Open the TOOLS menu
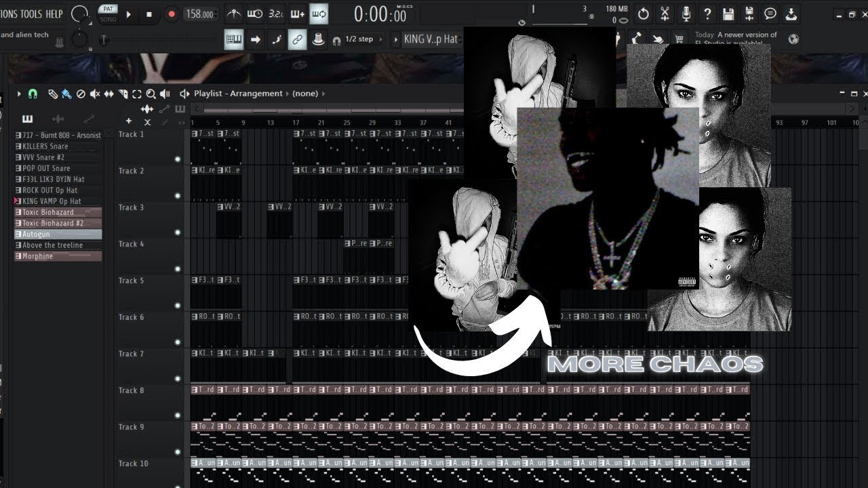Viewport: 868px width, 488px height. pos(31,14)
